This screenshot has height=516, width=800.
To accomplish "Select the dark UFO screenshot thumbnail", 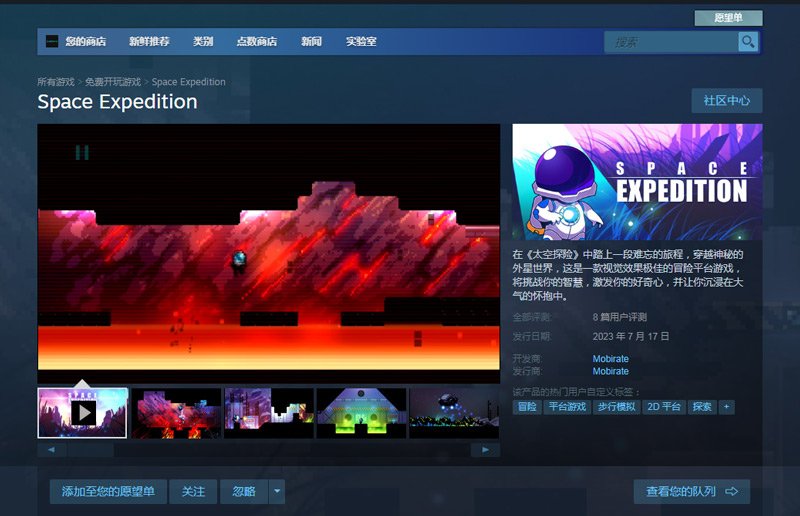I will [x=454, y=413].
